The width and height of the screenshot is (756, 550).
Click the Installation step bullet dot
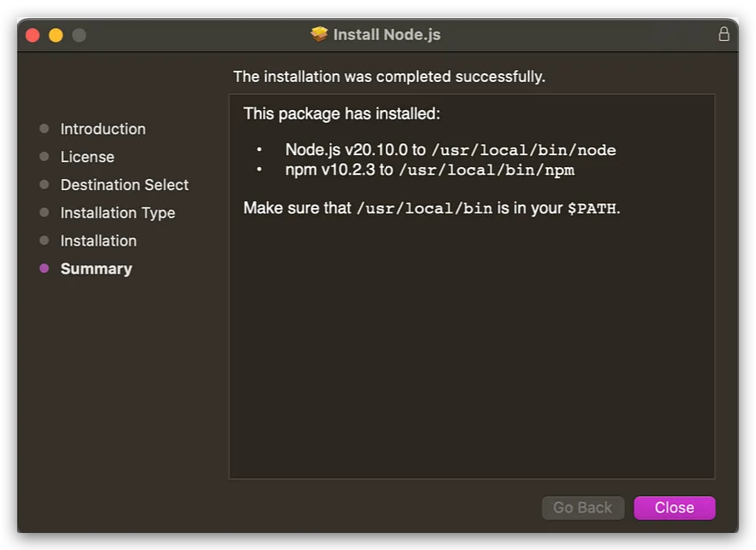point(44,240)
